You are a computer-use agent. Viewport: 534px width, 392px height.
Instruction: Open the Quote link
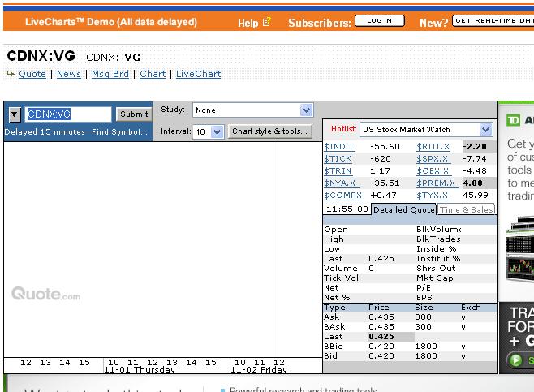pos(32,74)
